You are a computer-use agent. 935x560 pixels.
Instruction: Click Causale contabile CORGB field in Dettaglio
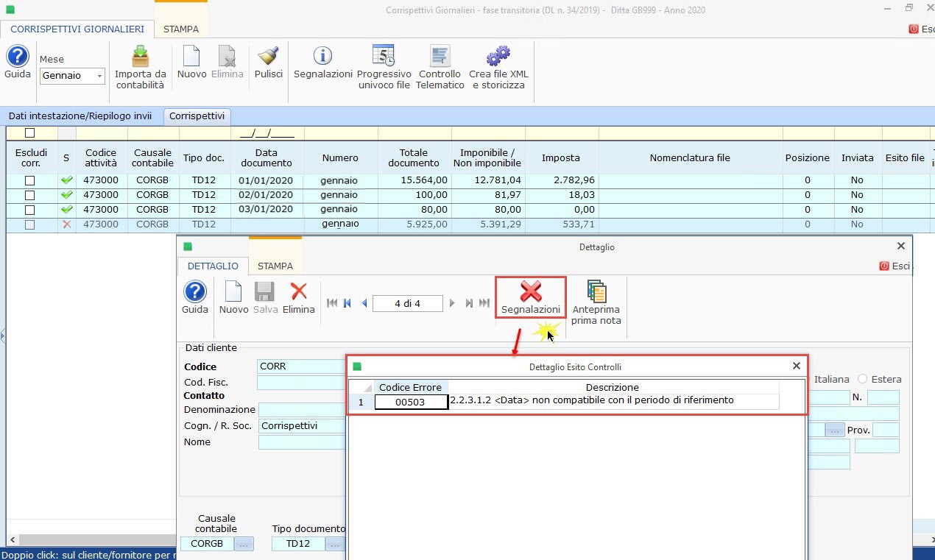[x=207, y=544]
